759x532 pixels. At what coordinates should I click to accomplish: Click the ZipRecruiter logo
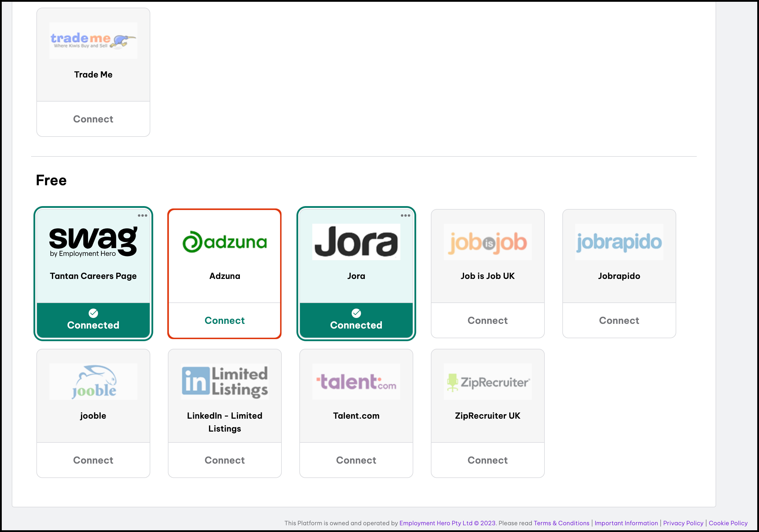[x=487, y=382]
